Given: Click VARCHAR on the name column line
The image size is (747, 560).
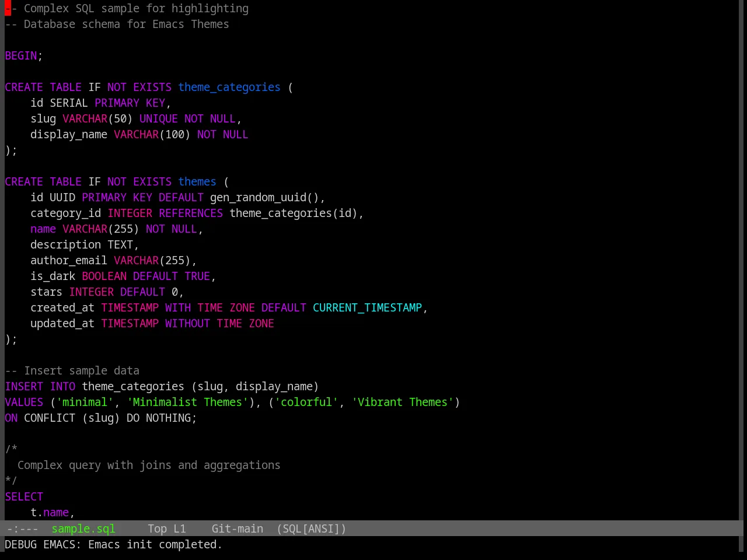Looking at the screenshot, I should [85, 229].
